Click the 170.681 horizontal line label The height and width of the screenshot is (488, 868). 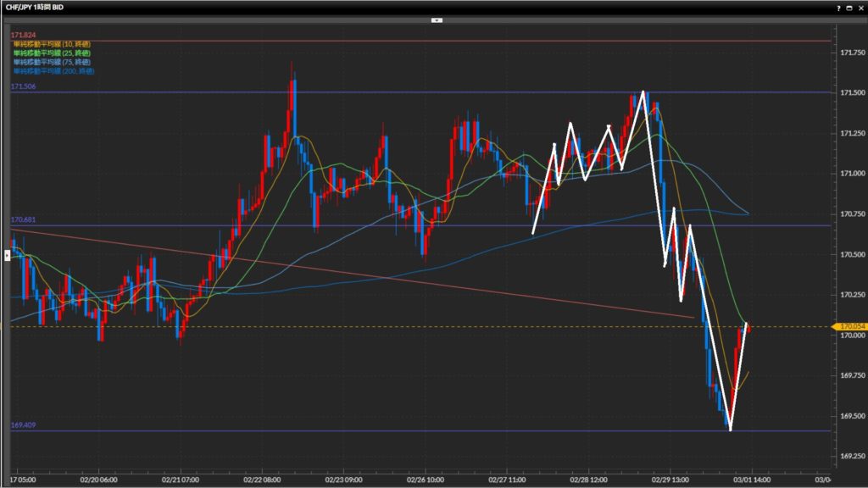(22, 219)
